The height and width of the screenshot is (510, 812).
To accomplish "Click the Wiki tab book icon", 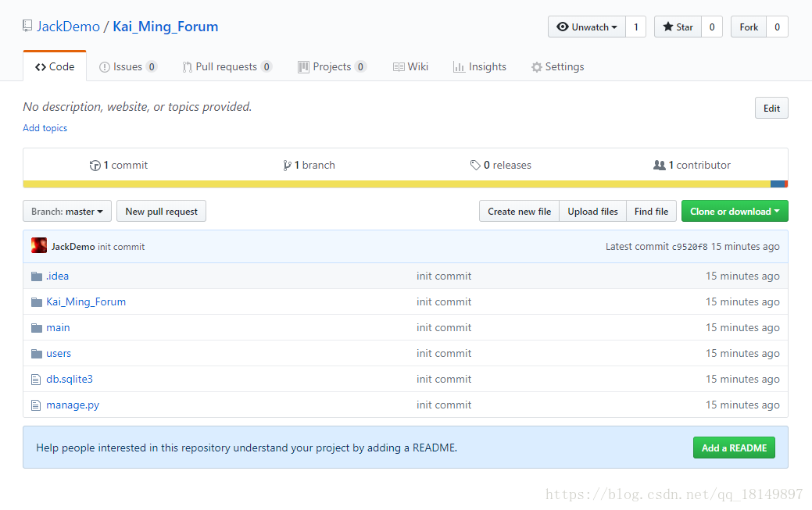I will [x=399, y=67].
